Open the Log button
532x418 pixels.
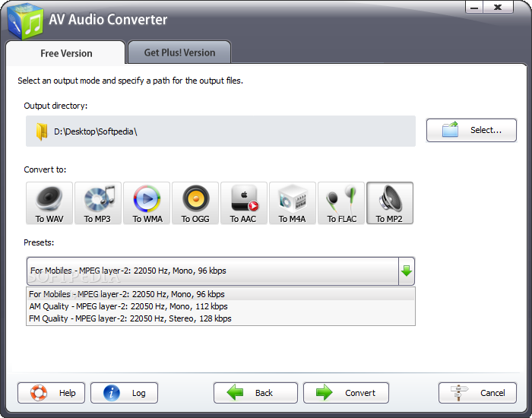point(124,393)
